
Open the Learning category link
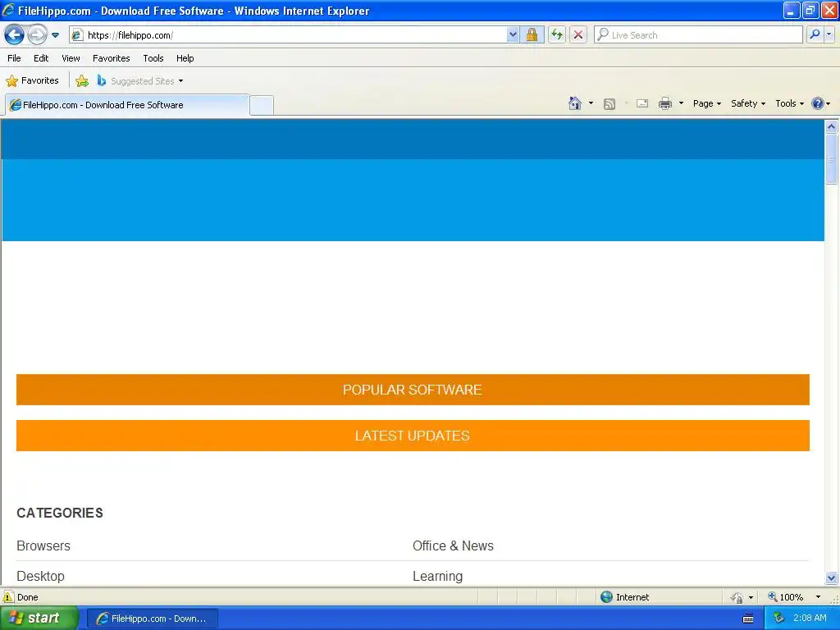coord(438,577)
